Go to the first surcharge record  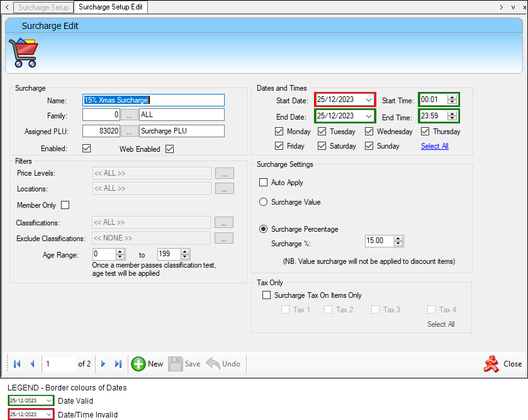pyautogui.click(x=17, y=364)
